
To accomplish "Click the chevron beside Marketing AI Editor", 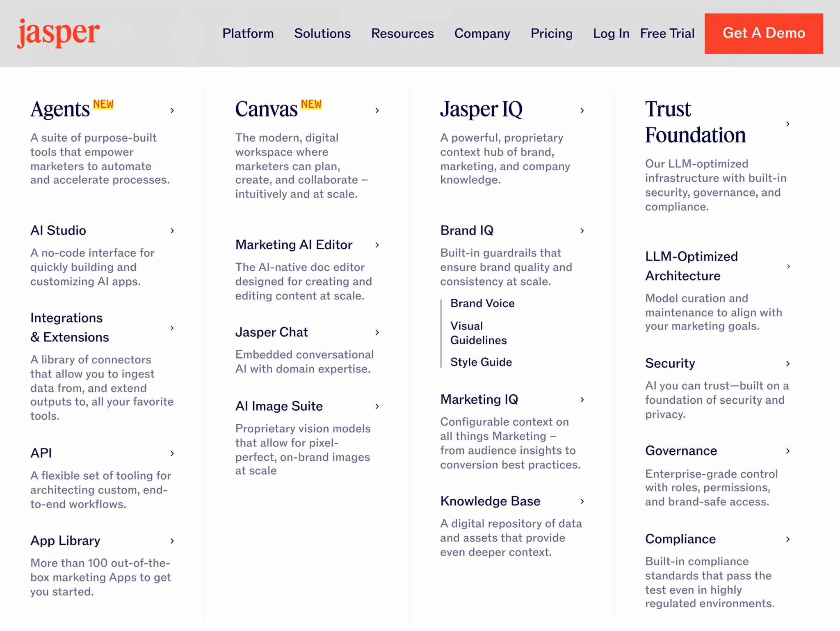I will (x=377, y=245).
